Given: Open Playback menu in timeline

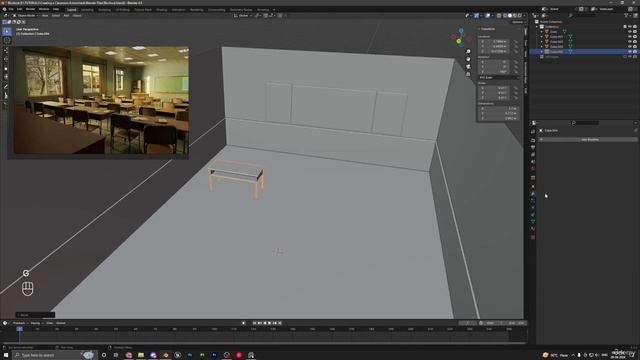Looking at the screenshot, I should (19, 323).
